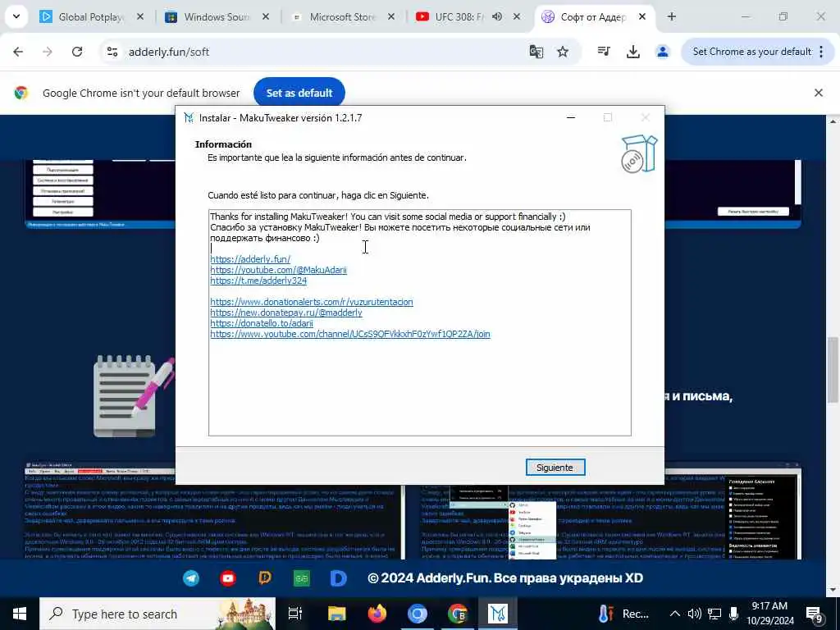Viewport: 840px width, 630px height.
Task: Click the orange DonationAlerts footer icon
Action: click(265, 578)
